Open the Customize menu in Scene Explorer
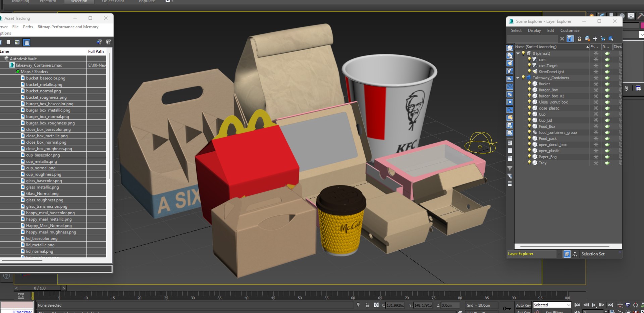The height and width of the screenshot is (313, 644). tap(570, 31)
